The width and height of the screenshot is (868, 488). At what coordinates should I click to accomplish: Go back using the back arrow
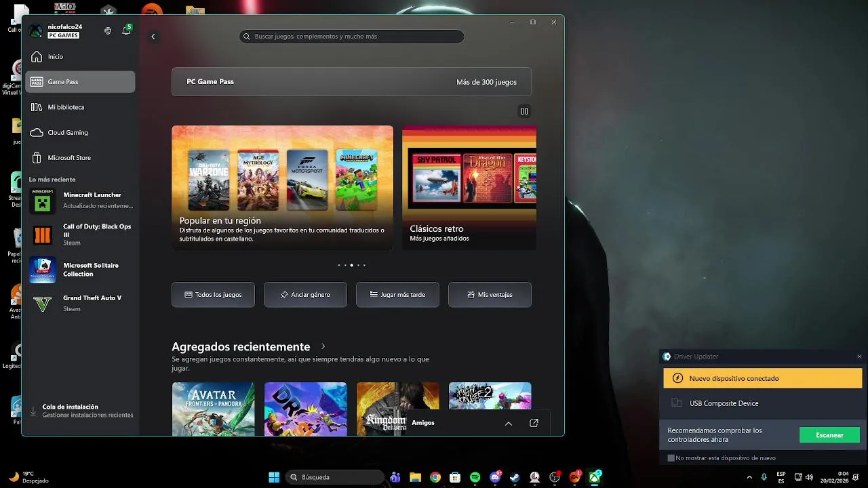point(153,37)
